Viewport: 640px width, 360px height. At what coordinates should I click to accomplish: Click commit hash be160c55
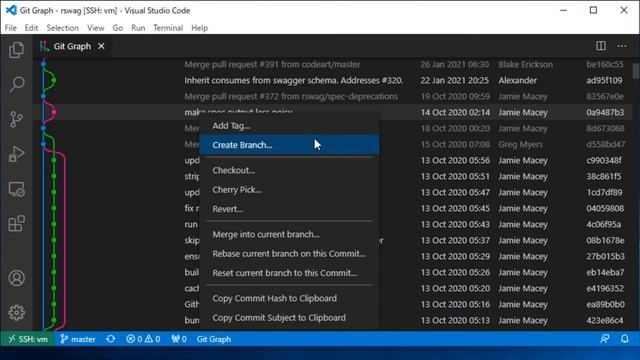pyautogui.click(x=604, y=64)
